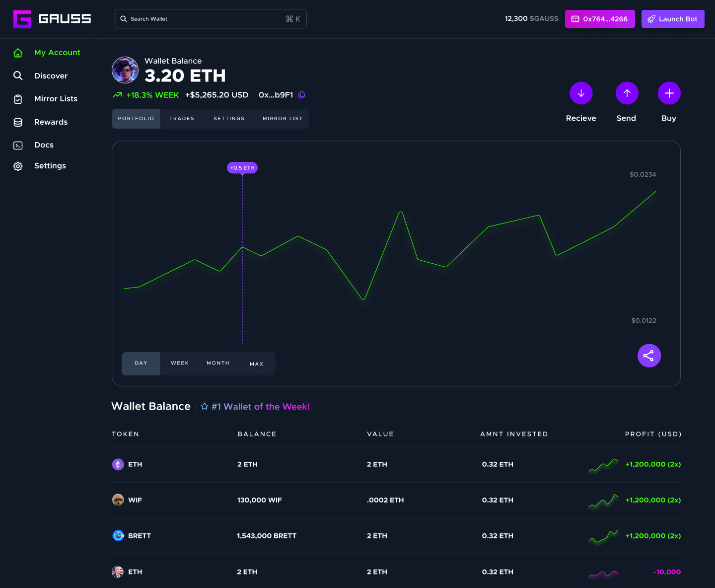
Task: Click the 12,300 $GAUSS balance
Action: coord(531,19)
